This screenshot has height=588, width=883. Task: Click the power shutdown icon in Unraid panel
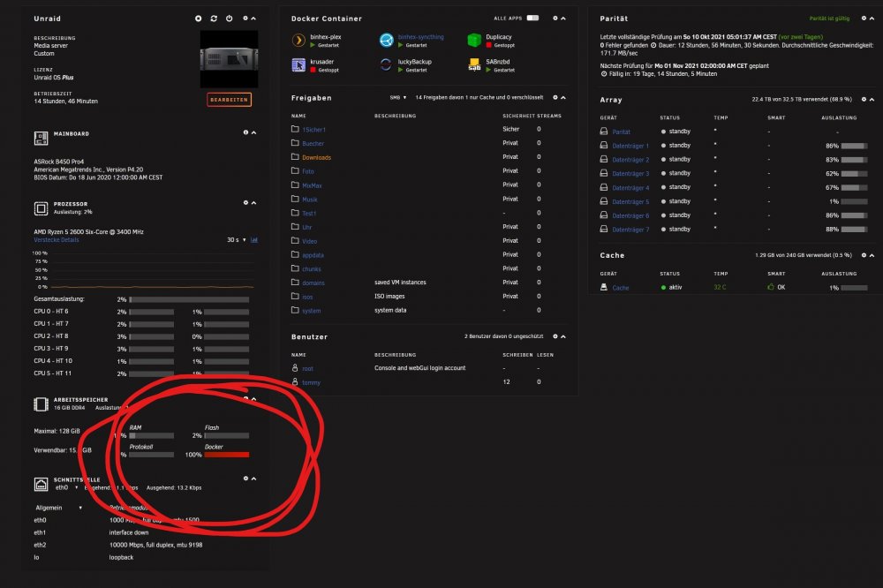click(230, 19)
